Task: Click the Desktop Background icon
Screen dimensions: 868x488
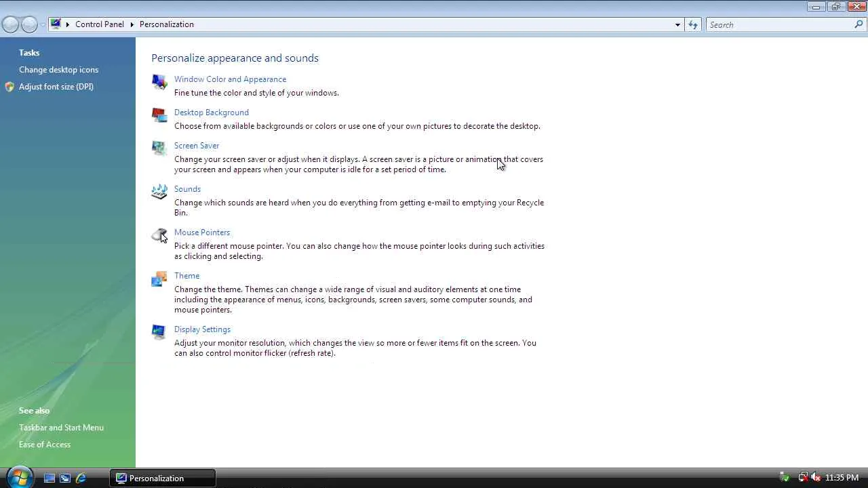Action: [159, 115]
